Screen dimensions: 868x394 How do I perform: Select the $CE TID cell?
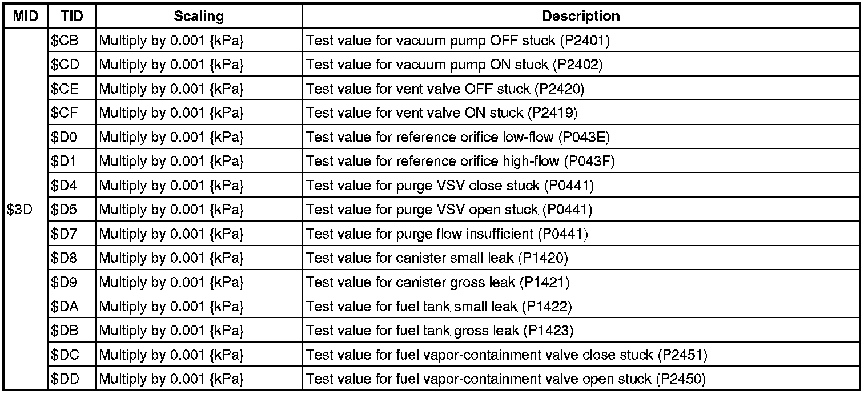(x=64, y=89)
